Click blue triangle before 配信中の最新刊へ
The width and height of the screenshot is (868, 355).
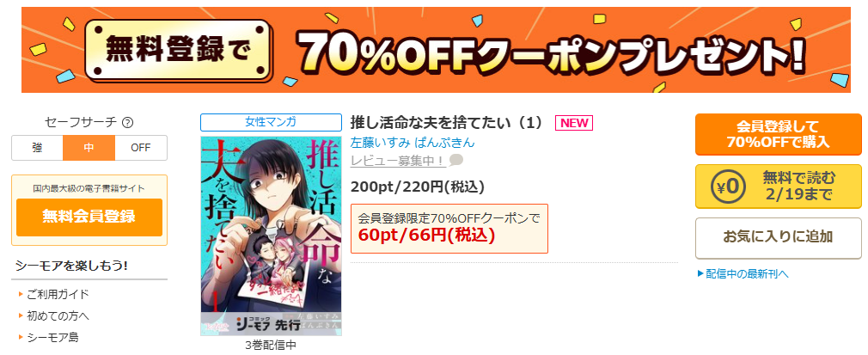click(700, 273)
